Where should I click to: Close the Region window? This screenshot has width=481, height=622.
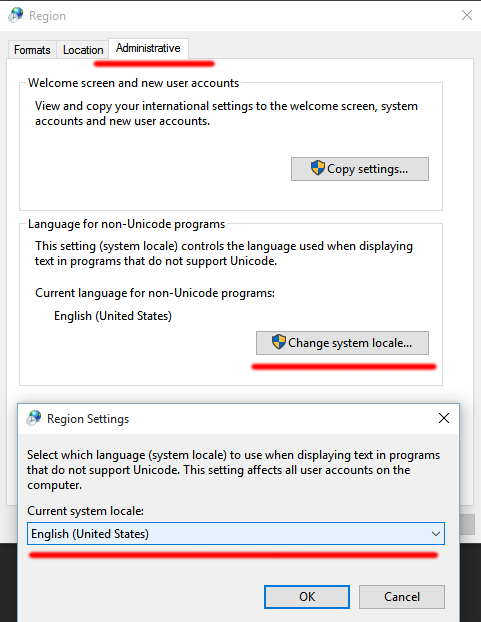(x=467, y=15)
